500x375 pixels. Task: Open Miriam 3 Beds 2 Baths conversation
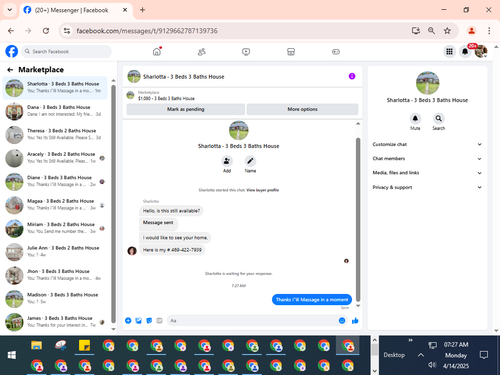[55, 228]
